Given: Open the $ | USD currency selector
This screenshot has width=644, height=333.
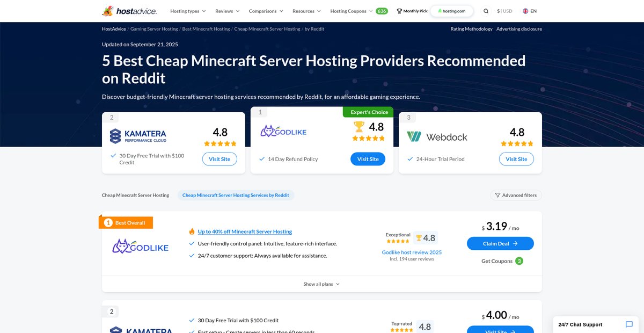Looking at the screenshot, I should 504,11.
